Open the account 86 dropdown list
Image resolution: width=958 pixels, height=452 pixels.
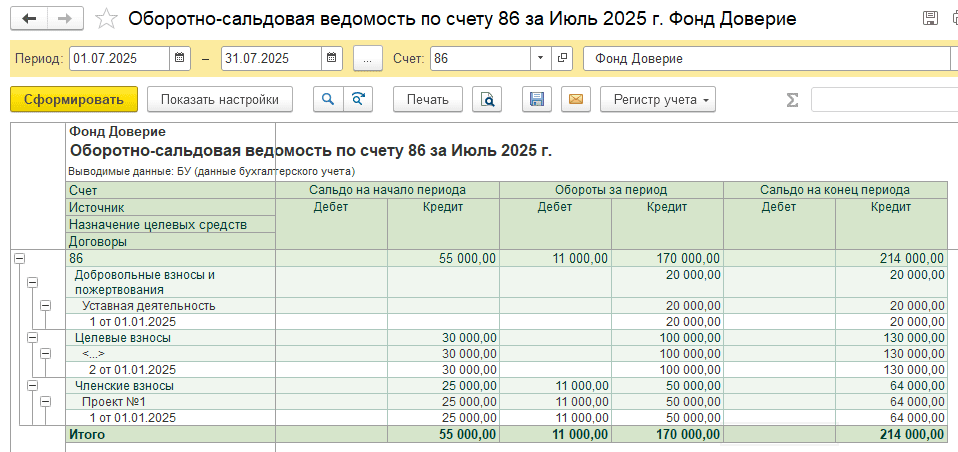coord(540,59)
